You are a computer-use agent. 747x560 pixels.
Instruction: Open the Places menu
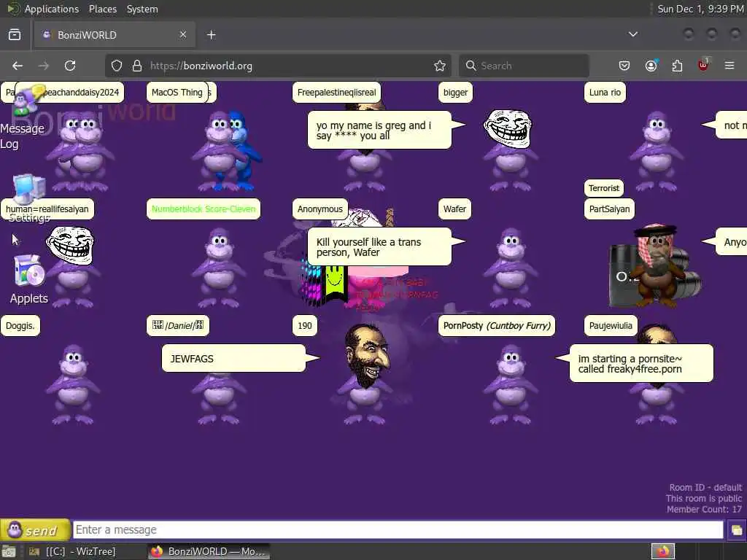coord(102,9)
